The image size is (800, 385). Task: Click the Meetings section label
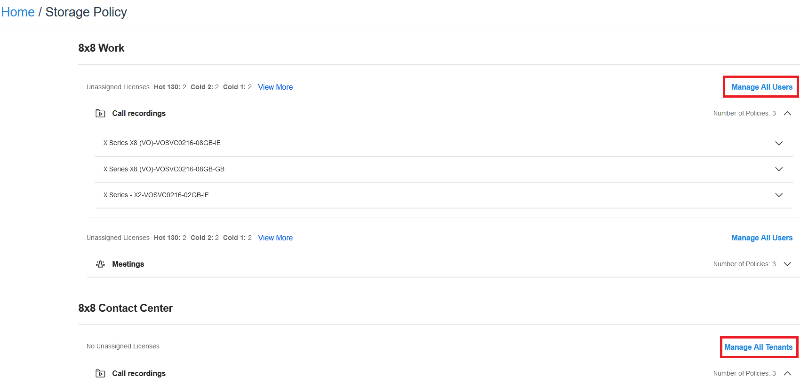coord(128,264)
